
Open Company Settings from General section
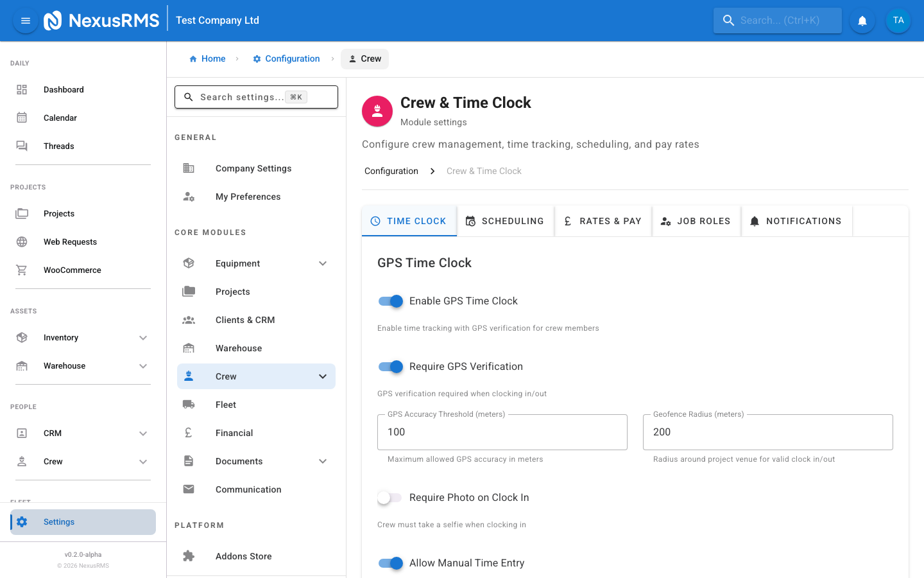pyautogui.click(x=253, y=168)
